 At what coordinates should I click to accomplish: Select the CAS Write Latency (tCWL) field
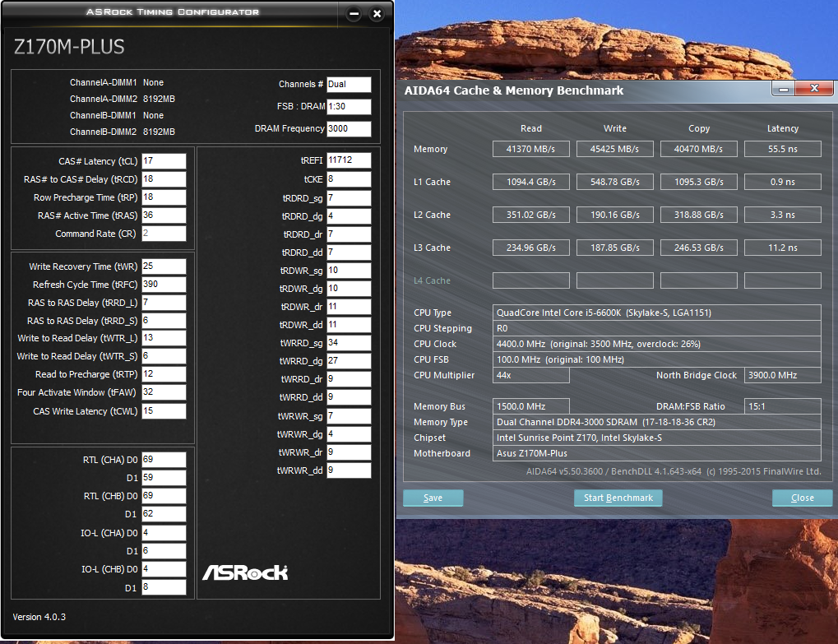[164, 411]
